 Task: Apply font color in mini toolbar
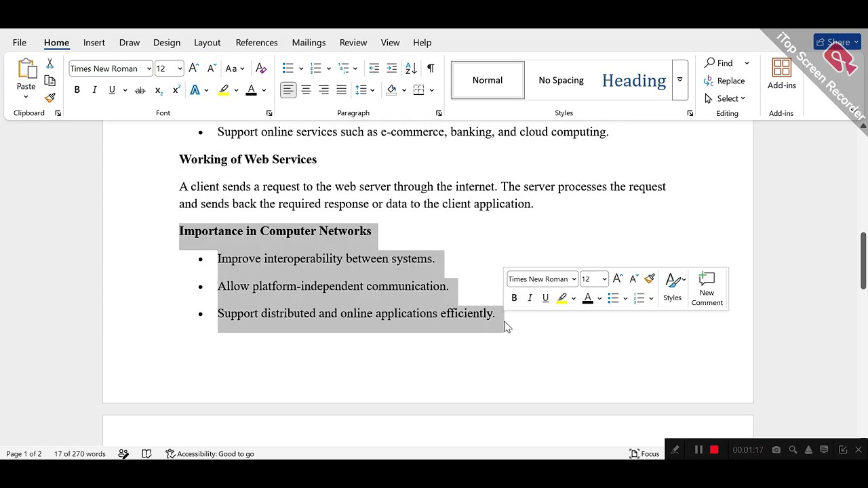(587, 298)
